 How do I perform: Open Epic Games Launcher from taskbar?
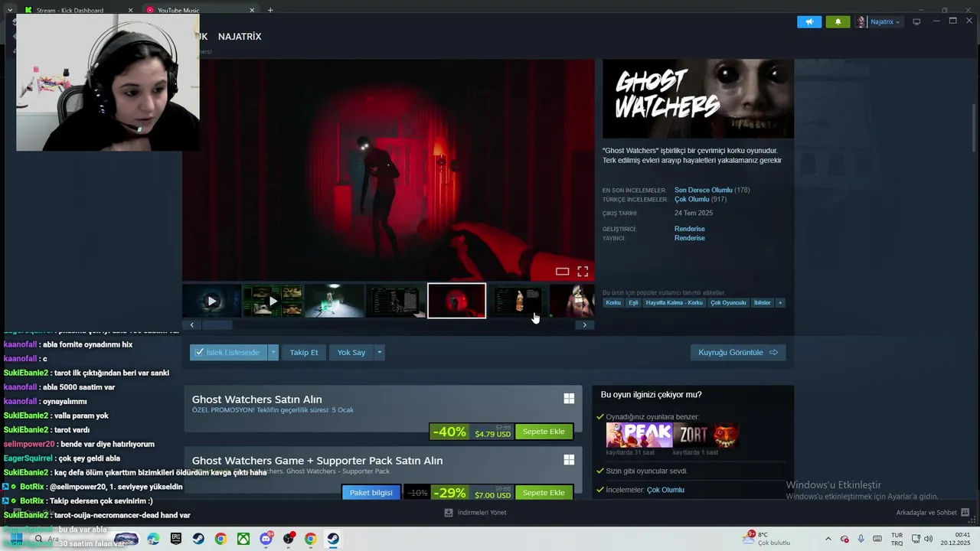pyautogui.click(x=176, y=539)
